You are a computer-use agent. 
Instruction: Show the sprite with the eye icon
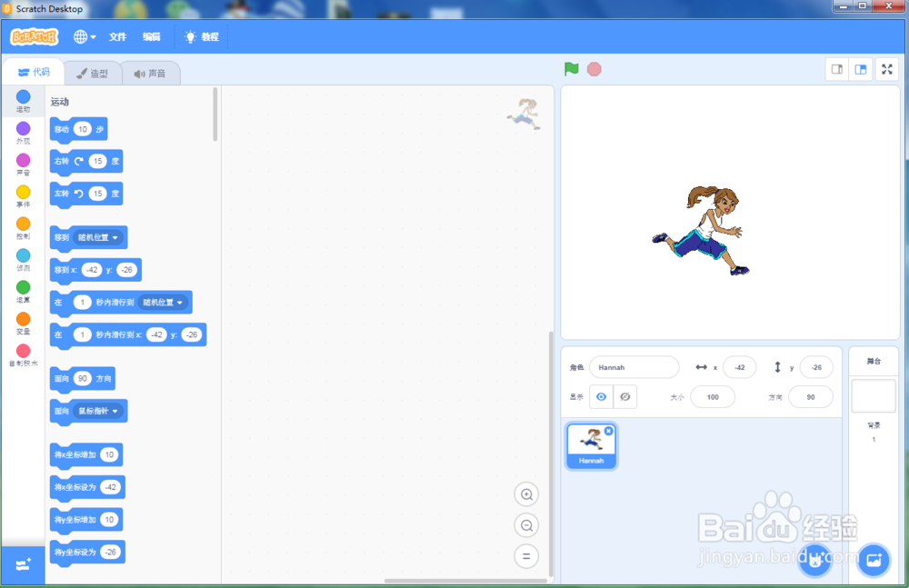click(601, 396)
